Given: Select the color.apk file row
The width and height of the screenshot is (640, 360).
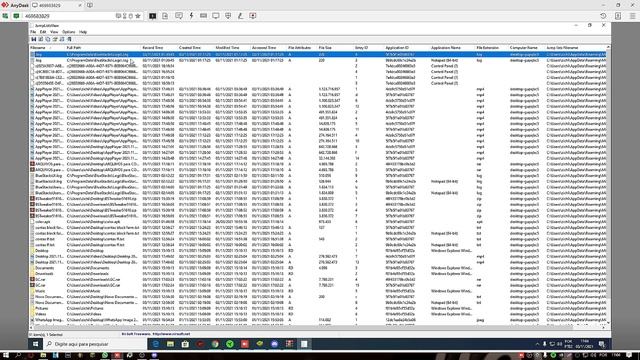Looking at the screenshot, I should tap(318, 222).
